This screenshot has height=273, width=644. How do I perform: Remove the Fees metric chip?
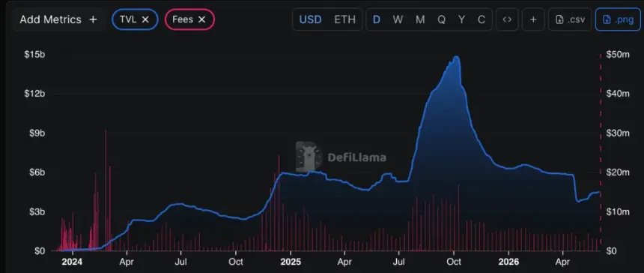[x=201, y=19]
